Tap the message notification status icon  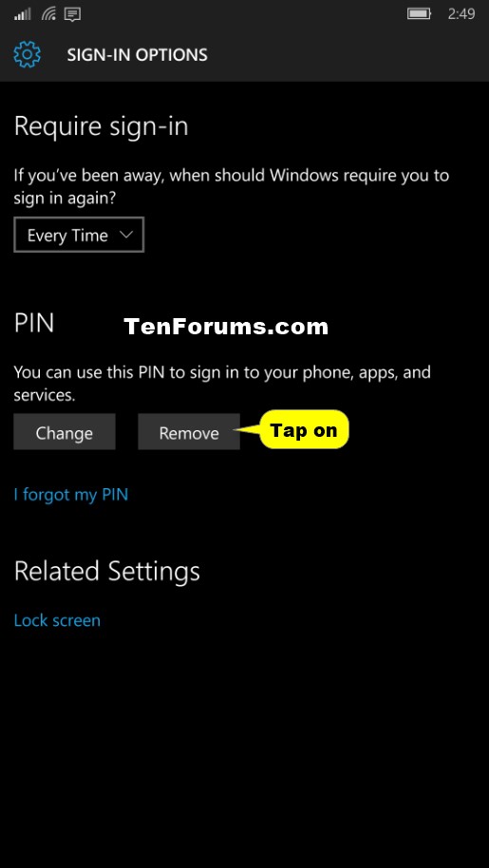[x=72, y=14]
